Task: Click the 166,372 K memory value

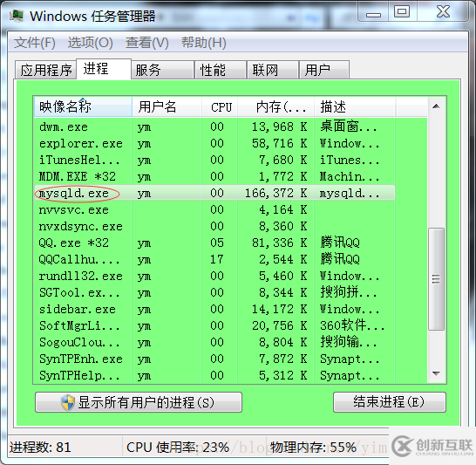Action: click(276, 193)
